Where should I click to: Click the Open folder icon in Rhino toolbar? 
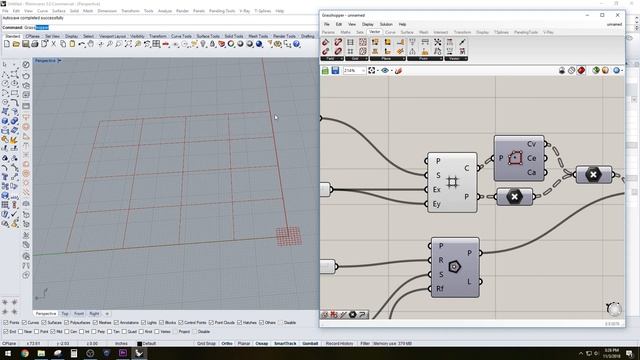click(x=16, y=44)
